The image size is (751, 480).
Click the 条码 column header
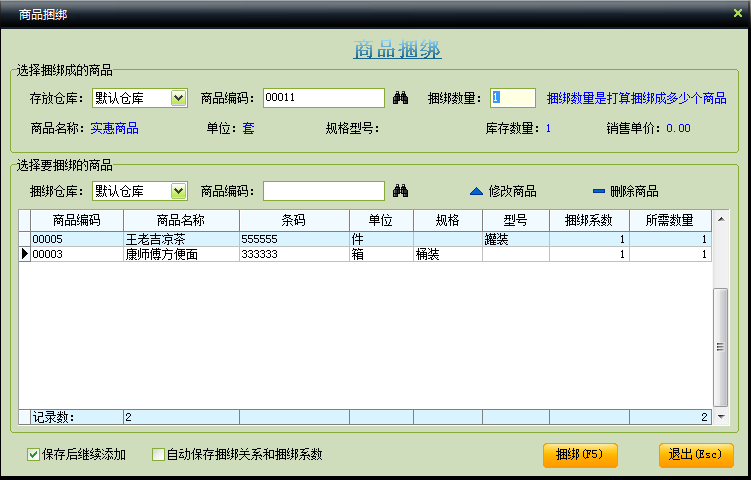pos(294,220)
